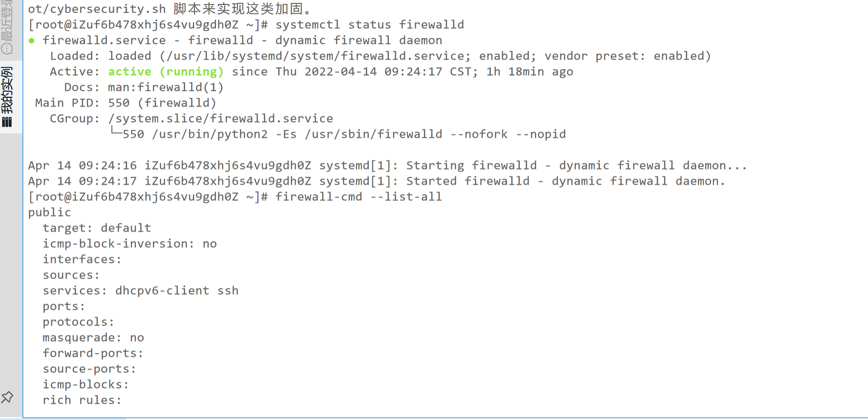This screenshot has width=868, height=420.
Task: Click the /system.slice/firewalld.service CGroup path
Action: click(x=220, y=119)
